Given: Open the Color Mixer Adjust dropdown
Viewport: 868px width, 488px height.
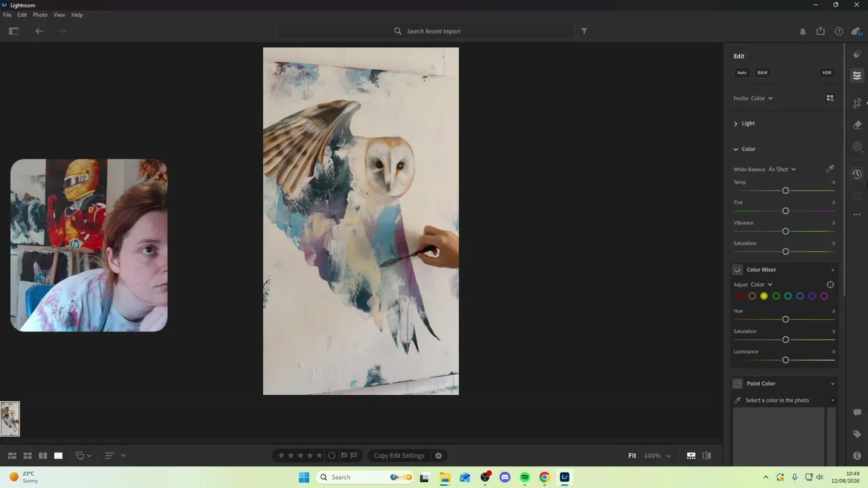Looking at the screenshot, I should 762,285.
